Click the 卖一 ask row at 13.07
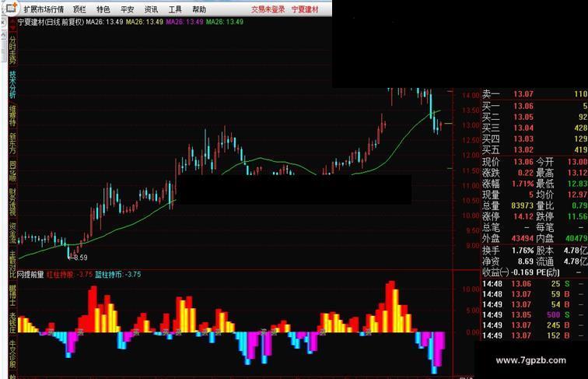Image resolution: width=588 pixels, height=379 pixels. click(535, 94)
